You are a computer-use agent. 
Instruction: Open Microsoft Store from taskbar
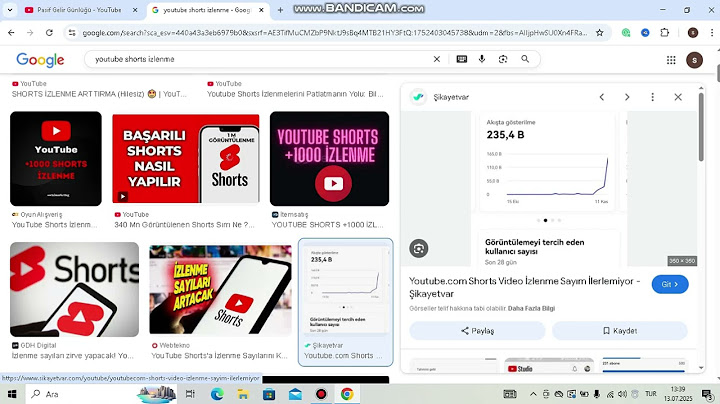pyautogui.click(x=269, y=394)
